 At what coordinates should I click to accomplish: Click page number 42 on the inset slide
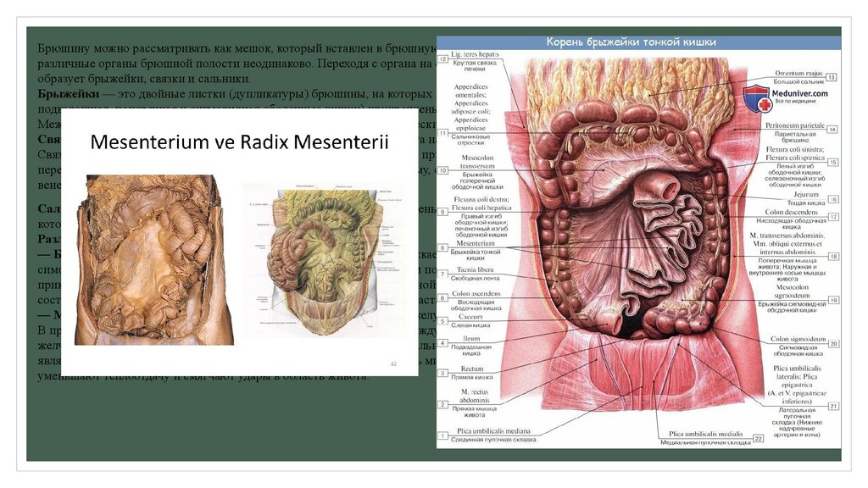(392, 363)
